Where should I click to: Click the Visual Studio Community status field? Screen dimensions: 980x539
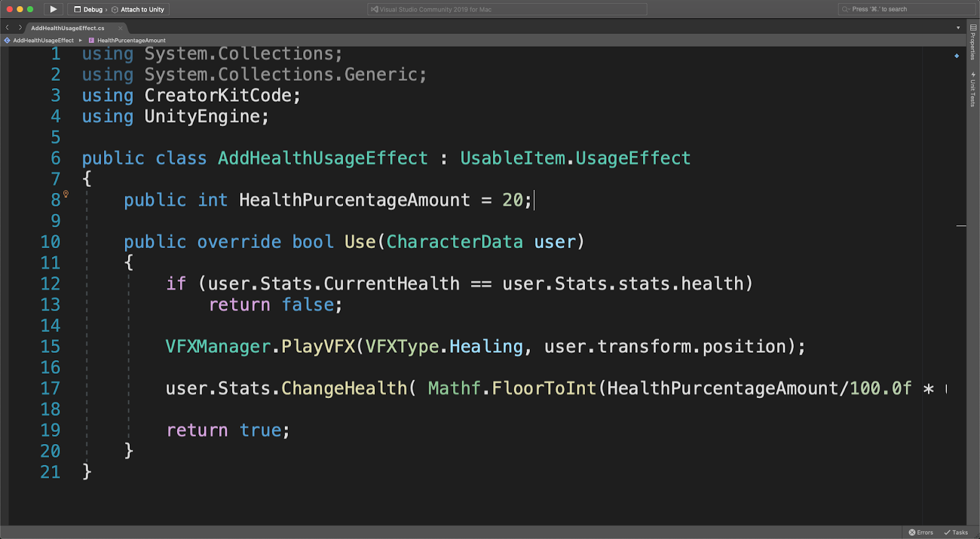coord(507,9)
